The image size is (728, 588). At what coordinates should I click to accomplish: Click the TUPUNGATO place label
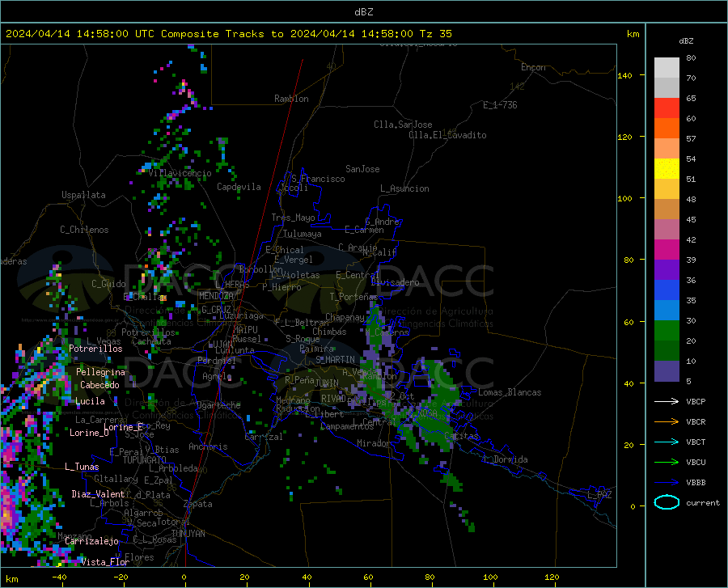[145, 460]
